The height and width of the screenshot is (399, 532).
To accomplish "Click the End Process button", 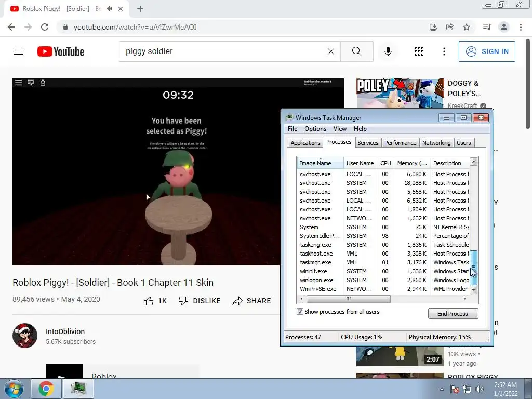I will (453, 313).
